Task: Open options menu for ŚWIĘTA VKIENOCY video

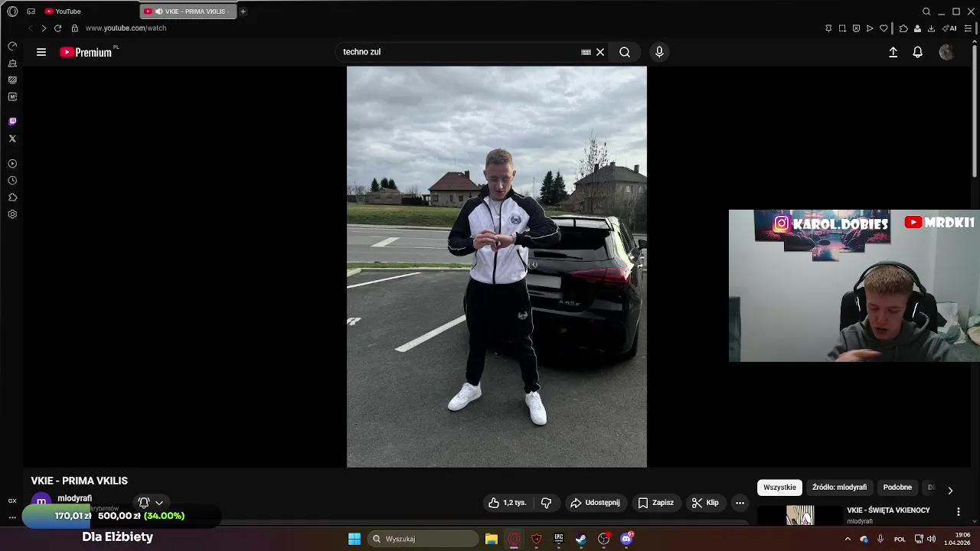Action: tap(958, 511)
